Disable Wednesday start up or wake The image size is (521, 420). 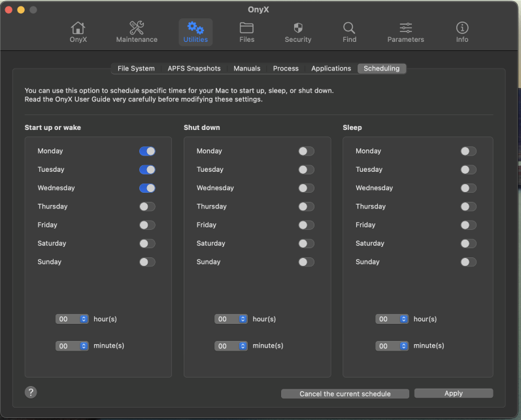pos(147,188)
